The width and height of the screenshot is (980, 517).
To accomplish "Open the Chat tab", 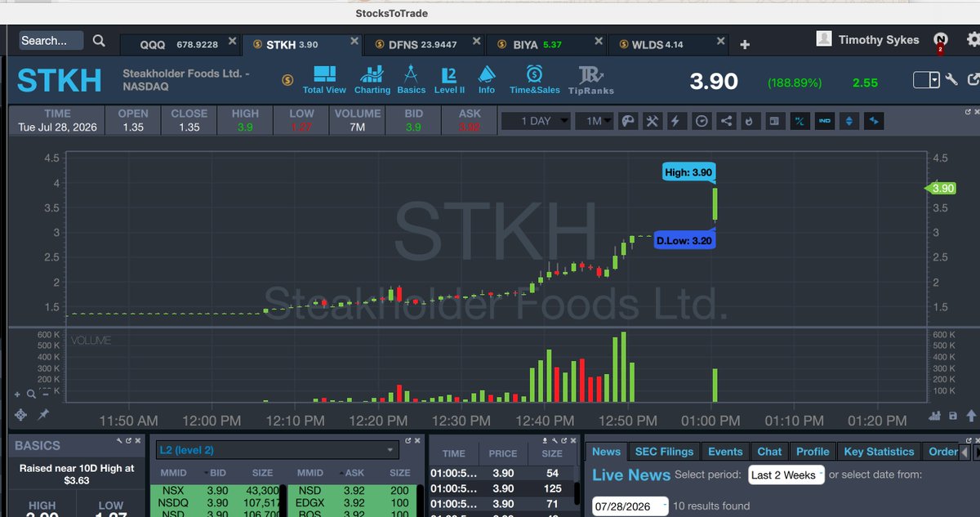I will pyautogui.click(x=769, y=451).
